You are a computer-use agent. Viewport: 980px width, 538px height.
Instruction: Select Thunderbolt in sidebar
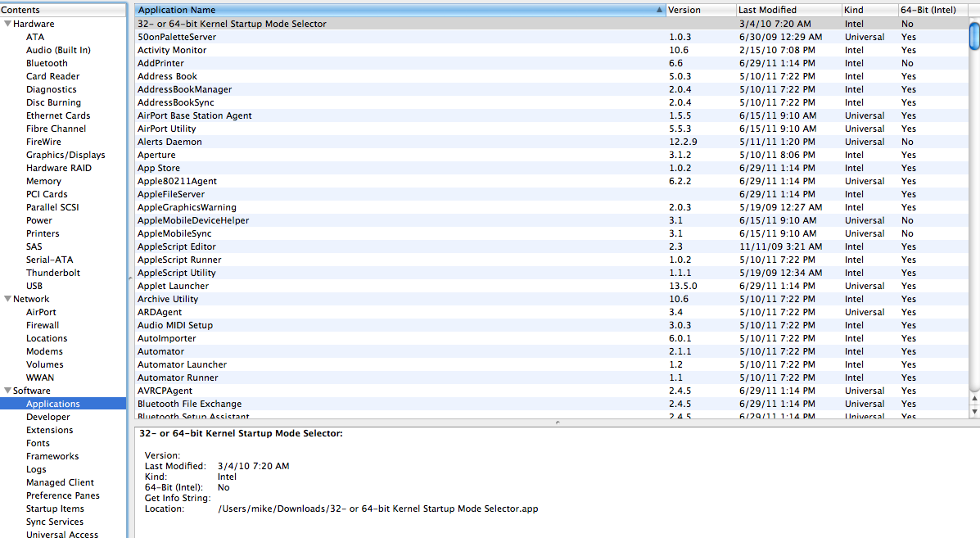point(53,273)
